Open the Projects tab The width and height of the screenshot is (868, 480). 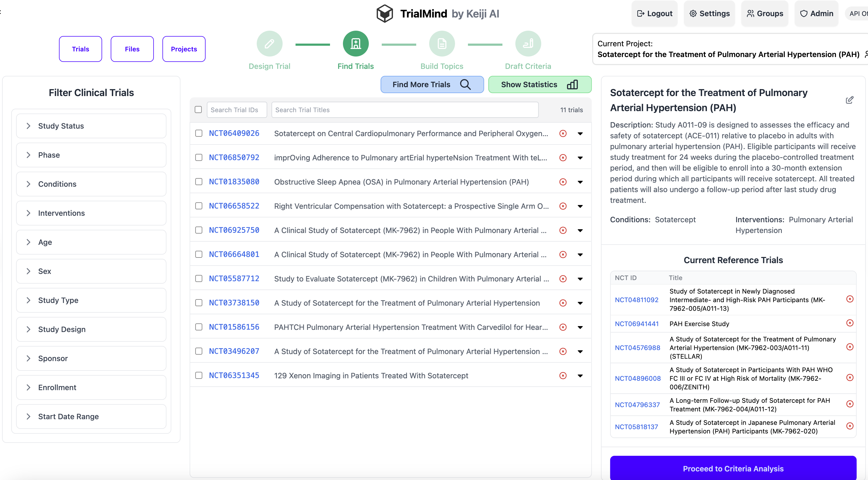click(184, 49)
